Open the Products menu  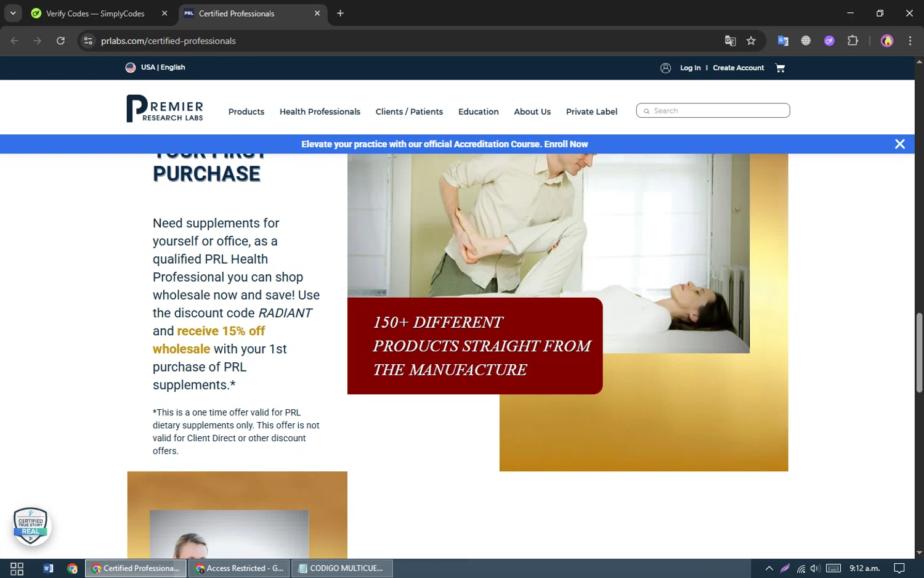(x=246, y=112)
